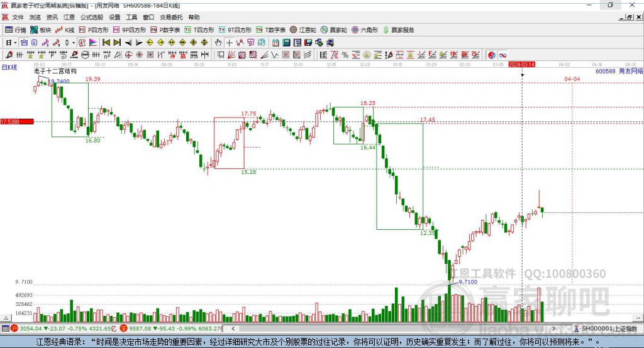The height and width of the screenshot is (348, 644).
Task: Click 老子十二宫结构 chart label
Action: click(x=55, y=71)
